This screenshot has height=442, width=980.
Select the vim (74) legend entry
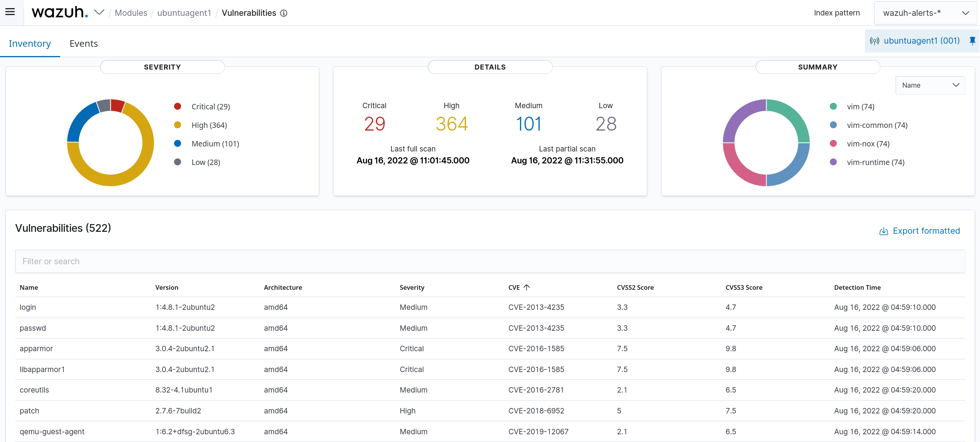(861, 106)
